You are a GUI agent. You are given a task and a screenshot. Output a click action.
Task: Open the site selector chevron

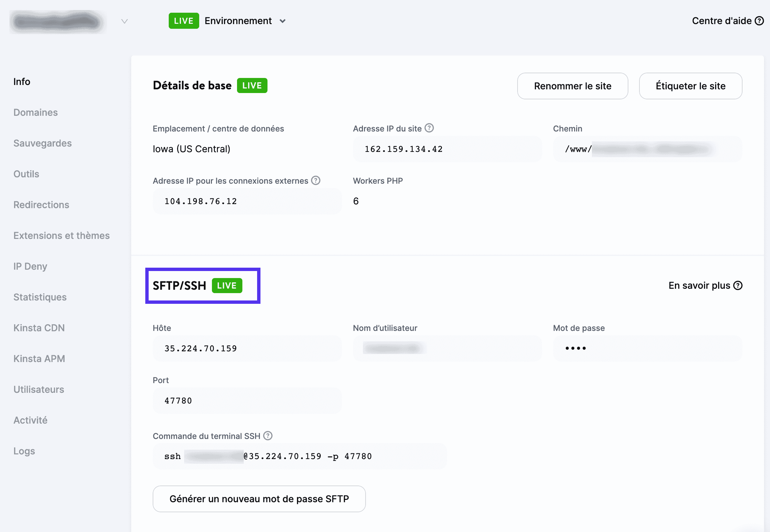(124, 21)
